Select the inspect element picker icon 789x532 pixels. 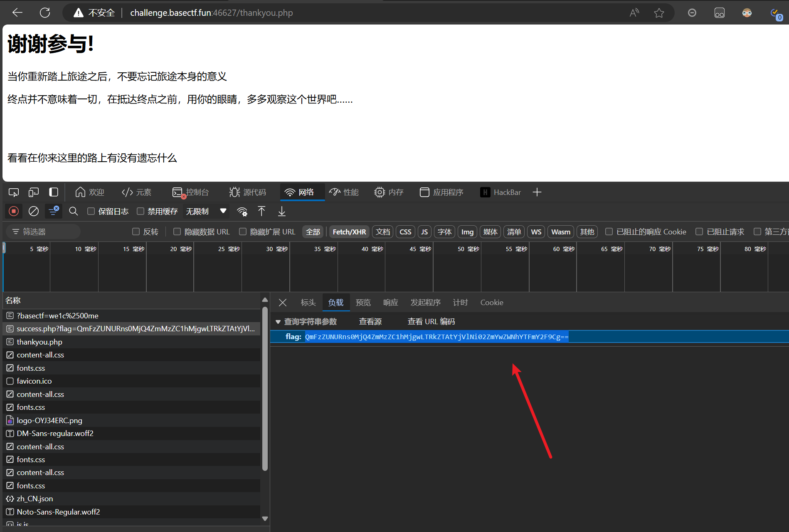[14, 192]
